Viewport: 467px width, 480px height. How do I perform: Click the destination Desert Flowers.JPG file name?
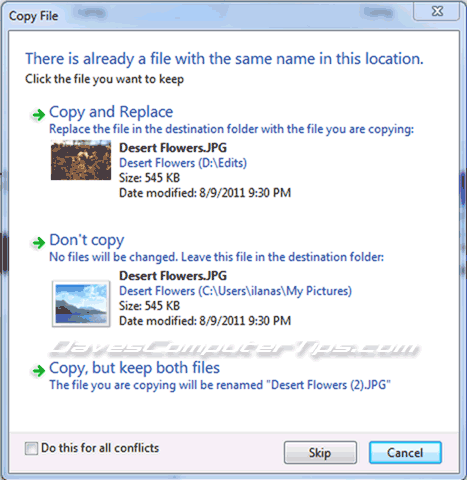click(173, 276)
